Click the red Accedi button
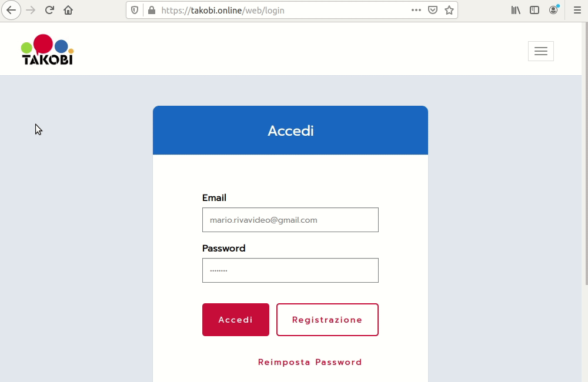 [x=236, y=320]
